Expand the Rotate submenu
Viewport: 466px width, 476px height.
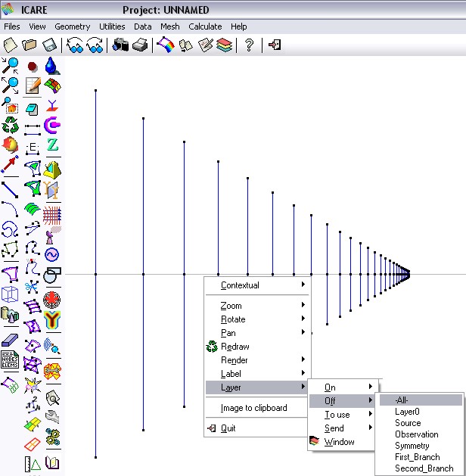(x=257, y=319)
